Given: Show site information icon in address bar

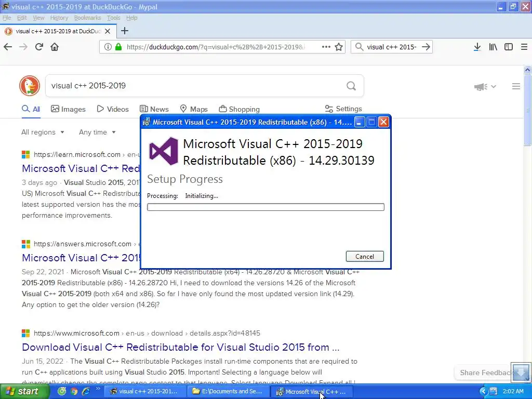Looking at the screenshot, I should pos(108,47).
